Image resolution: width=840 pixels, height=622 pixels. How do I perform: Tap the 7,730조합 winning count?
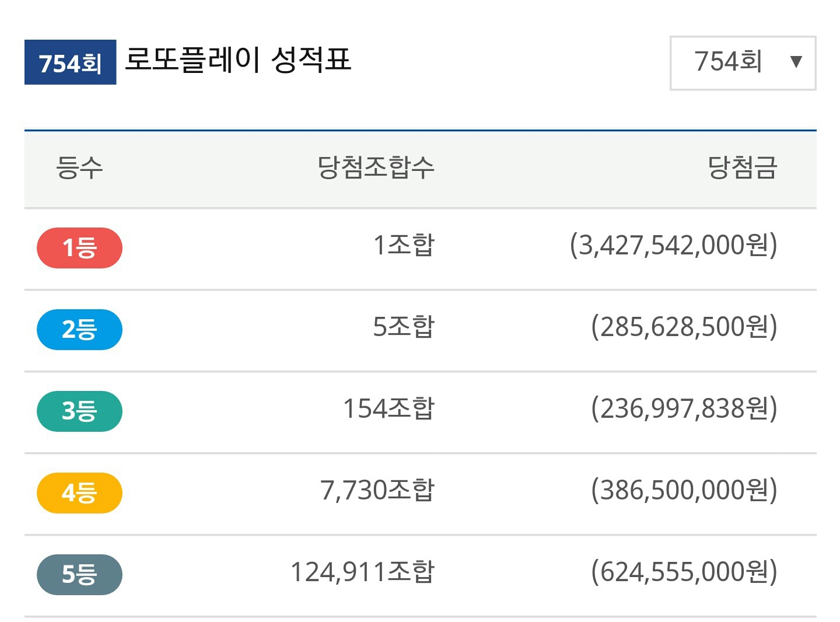coord(377,490)
